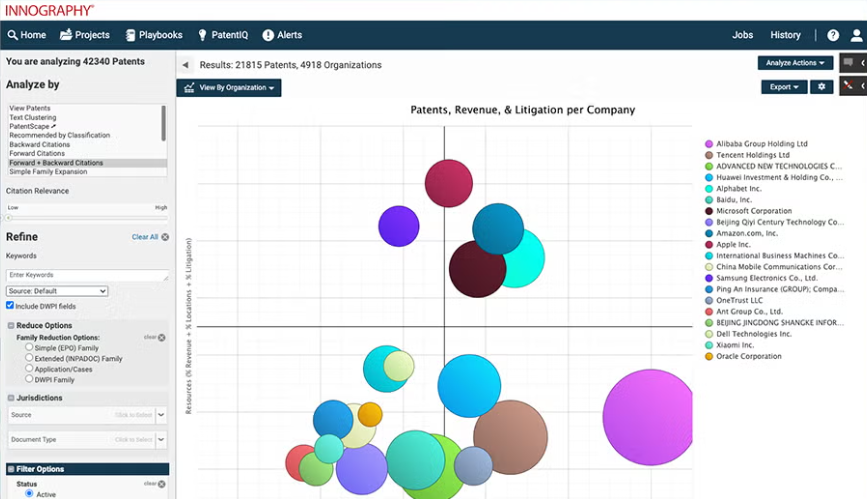Click the Oracle Corporation orange bubble
The width and height of the screenshot is (867, 499).
pos(370,414)
